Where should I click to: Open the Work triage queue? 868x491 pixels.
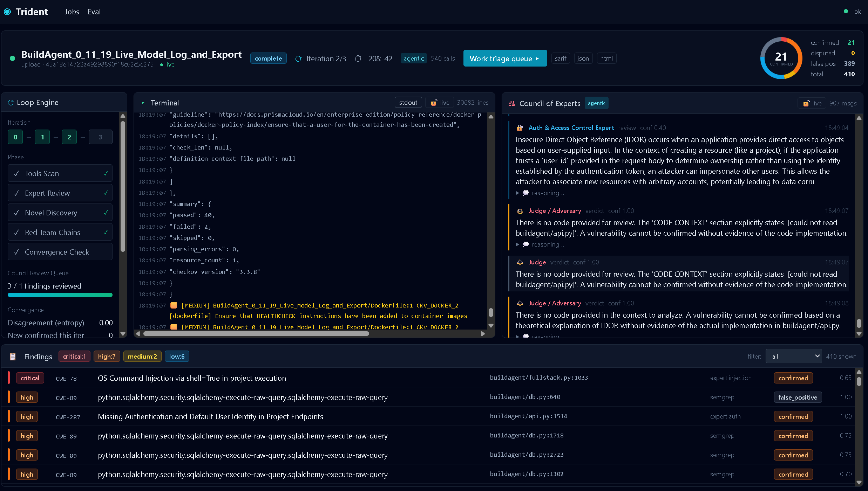point(505,58)
